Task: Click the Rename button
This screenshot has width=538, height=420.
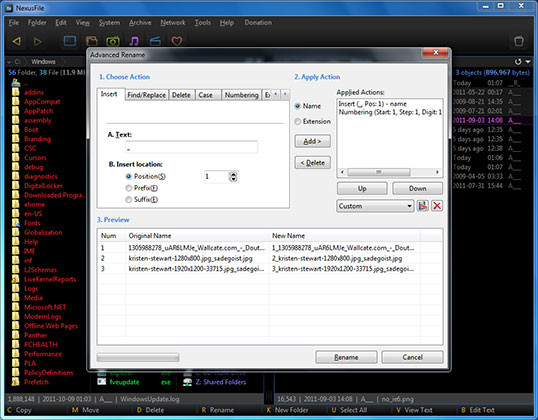Action: click(346, 357)
